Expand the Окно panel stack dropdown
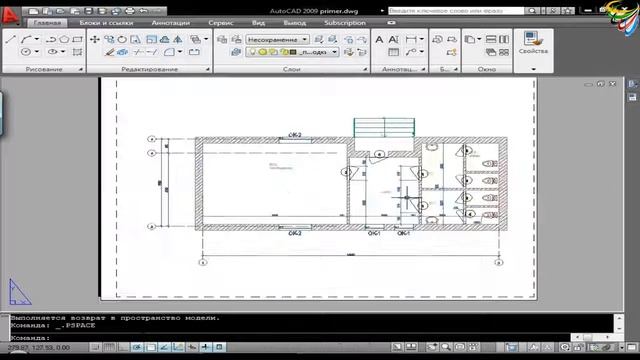Viewport: 640px width, 360px height. (x=479, y=39)
